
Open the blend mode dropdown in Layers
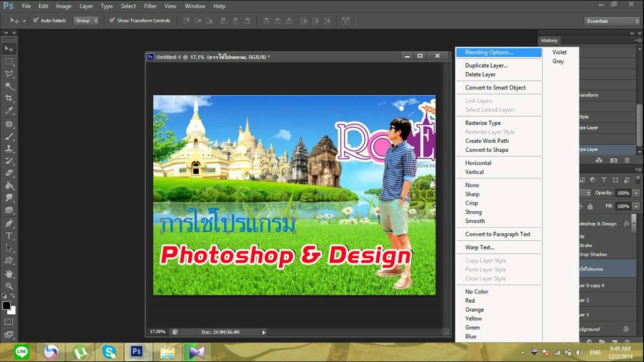(x=586, y=193)
